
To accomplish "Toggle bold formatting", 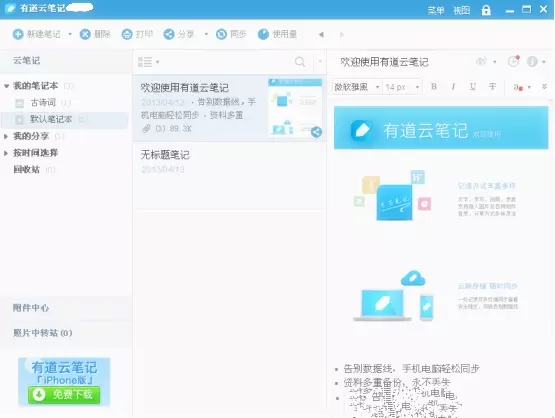I will coord(434,87).
